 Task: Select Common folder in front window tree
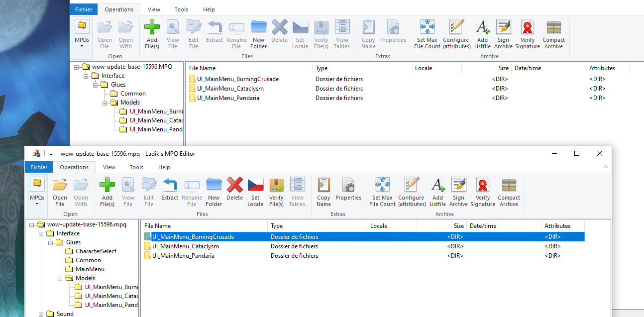pos(88,260)
